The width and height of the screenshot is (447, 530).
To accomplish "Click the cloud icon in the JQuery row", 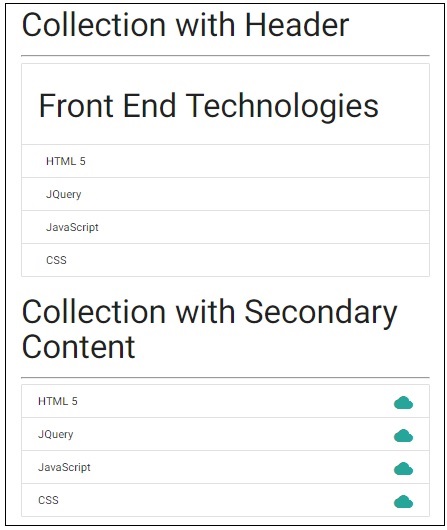I will 403,435.
